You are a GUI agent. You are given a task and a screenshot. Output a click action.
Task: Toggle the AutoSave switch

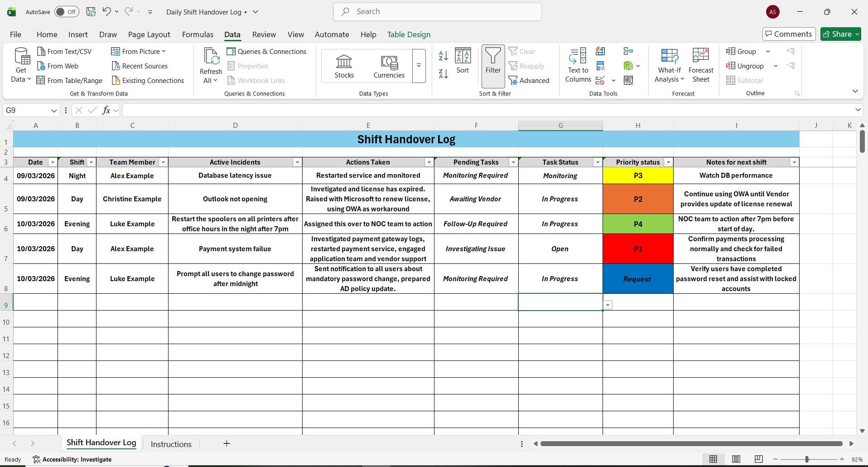pyautogui.click(x=67, y=12)
